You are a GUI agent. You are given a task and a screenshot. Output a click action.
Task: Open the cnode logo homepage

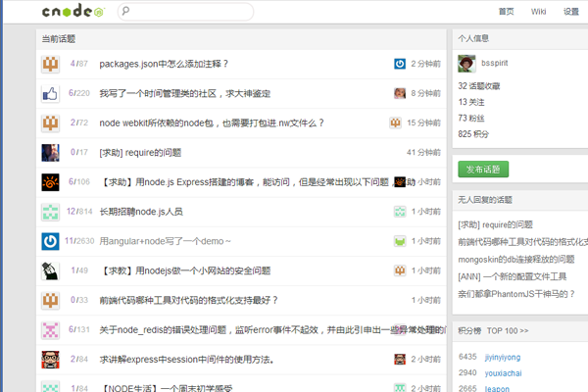pos(73,11)
